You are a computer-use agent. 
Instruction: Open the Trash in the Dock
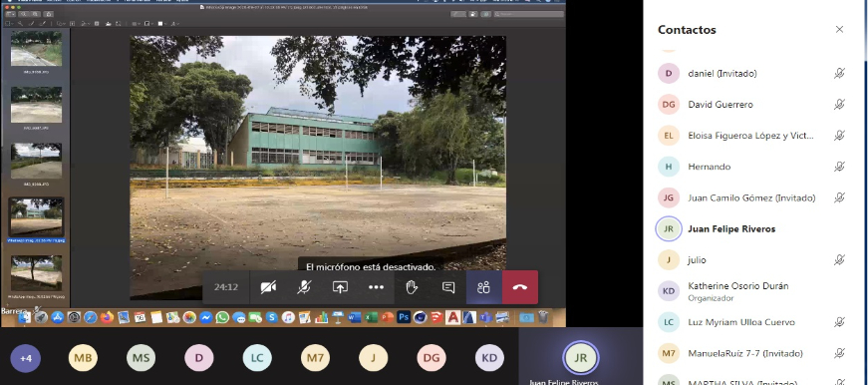point(543,317)
